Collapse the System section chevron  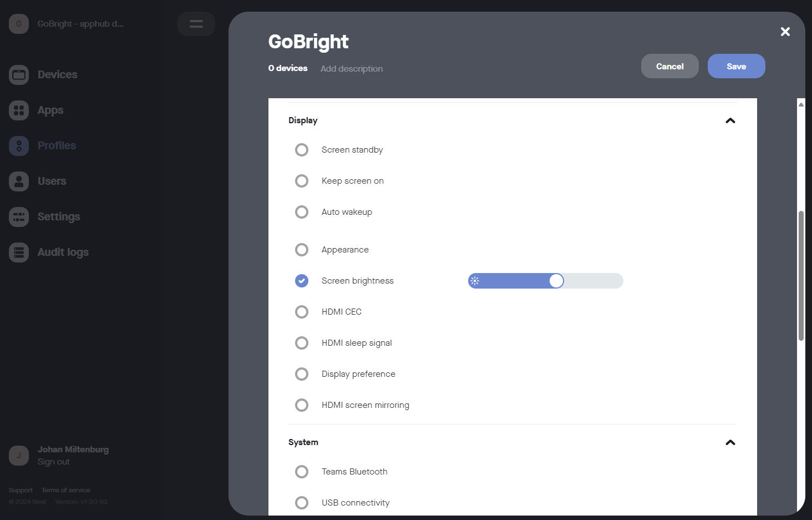[x=730, y=442]
